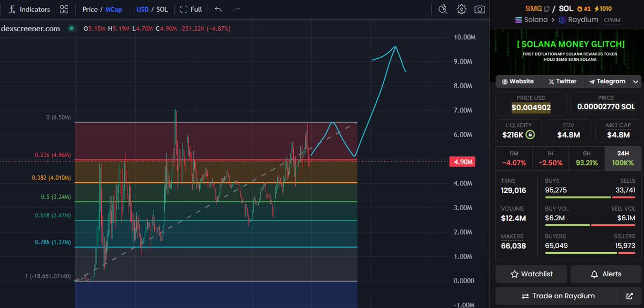This screenshot has height=308, width=644.
Task: Click the SMG token symbol in header
Action: 534,9
